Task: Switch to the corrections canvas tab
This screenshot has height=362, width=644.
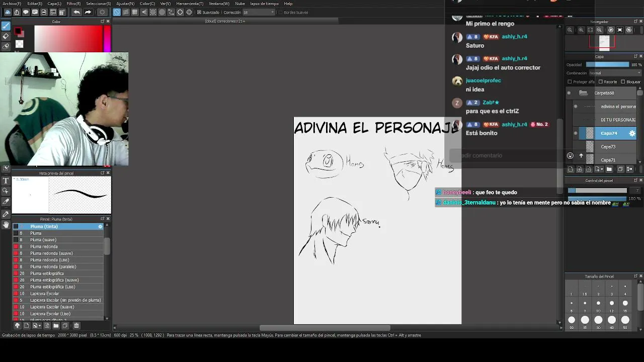Action: click(x=225, y=21)
